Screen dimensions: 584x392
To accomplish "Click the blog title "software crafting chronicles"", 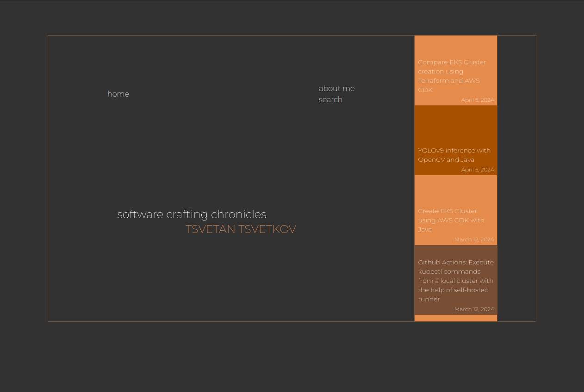I will point(192,214).
